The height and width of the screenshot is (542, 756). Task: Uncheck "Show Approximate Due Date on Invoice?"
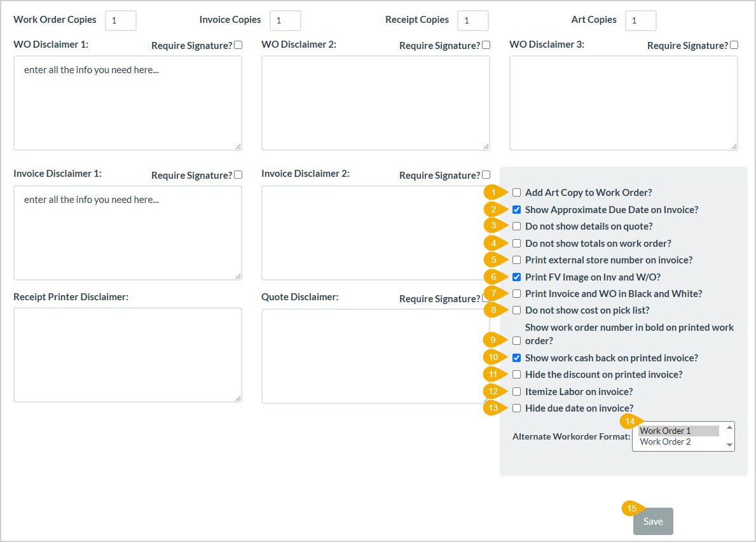(517, 209)
